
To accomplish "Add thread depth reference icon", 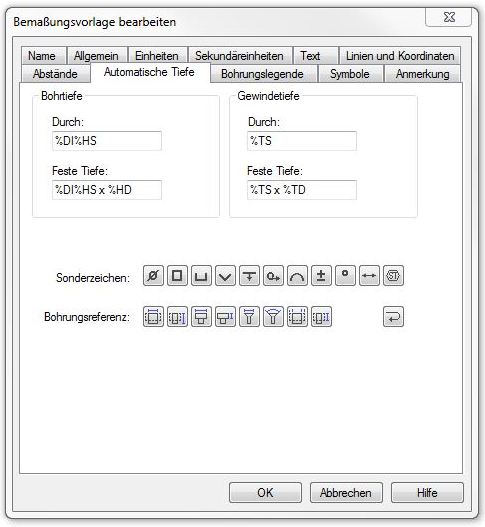I will 321,317.
